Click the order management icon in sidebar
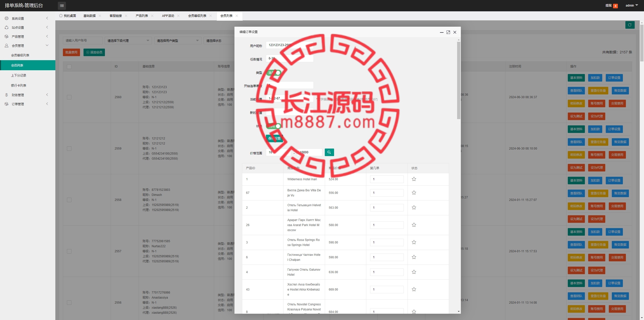 7,104
